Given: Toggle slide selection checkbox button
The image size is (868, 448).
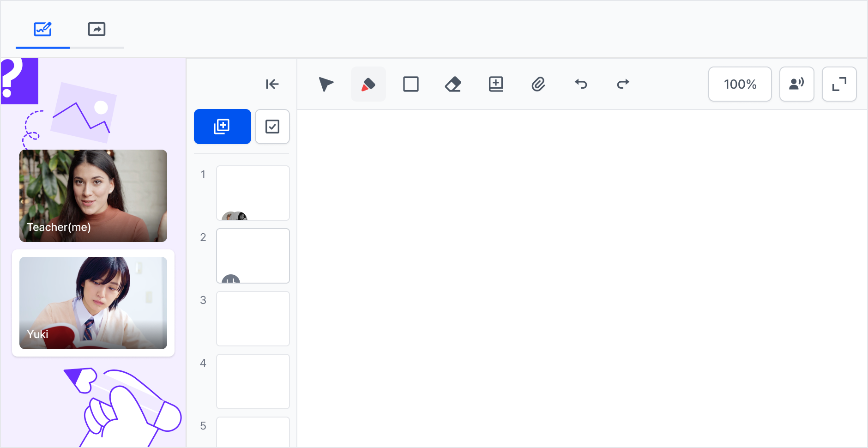Looking at the screenshot, I should point(272,127).
